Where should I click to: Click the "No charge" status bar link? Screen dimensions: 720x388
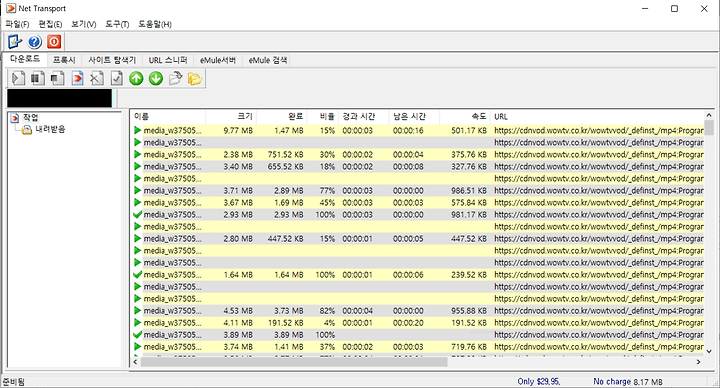(612, 381)
